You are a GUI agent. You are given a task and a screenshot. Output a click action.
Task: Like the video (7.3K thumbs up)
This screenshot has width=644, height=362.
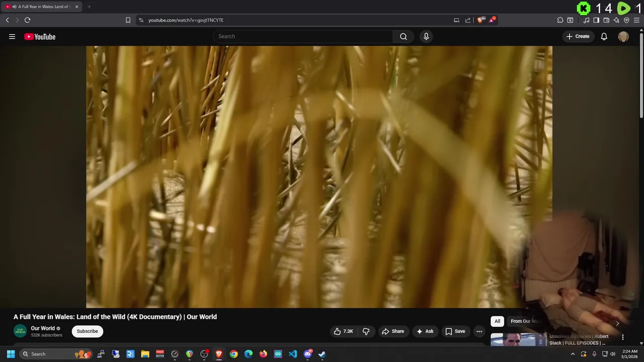point(343,331)
